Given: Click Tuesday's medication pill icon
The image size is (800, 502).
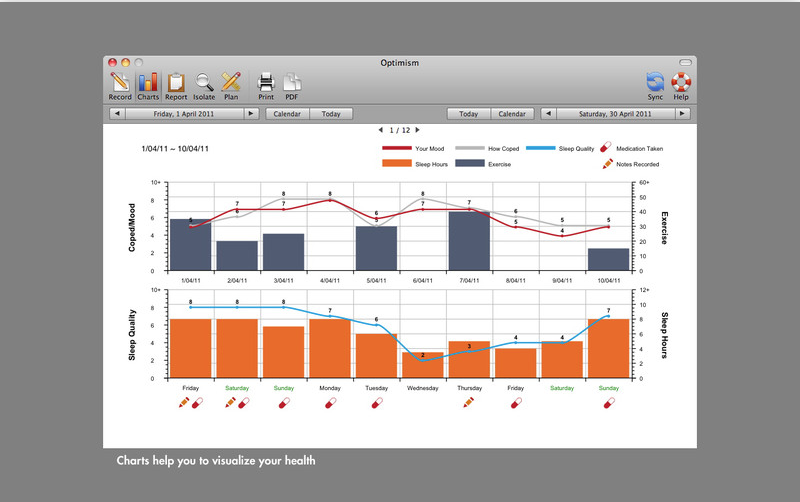Looking at the screenshot, I should [377, 403].
